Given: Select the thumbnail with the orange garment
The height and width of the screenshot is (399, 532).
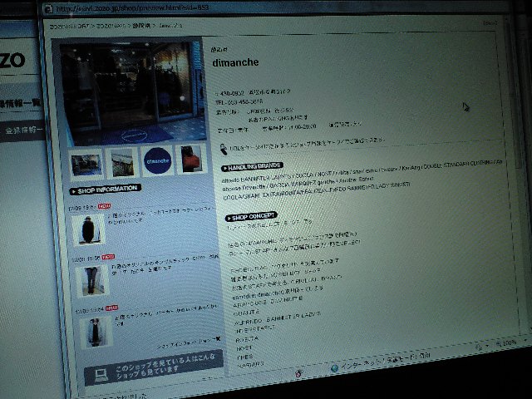Looking at the screenshot, I should 192,158.
